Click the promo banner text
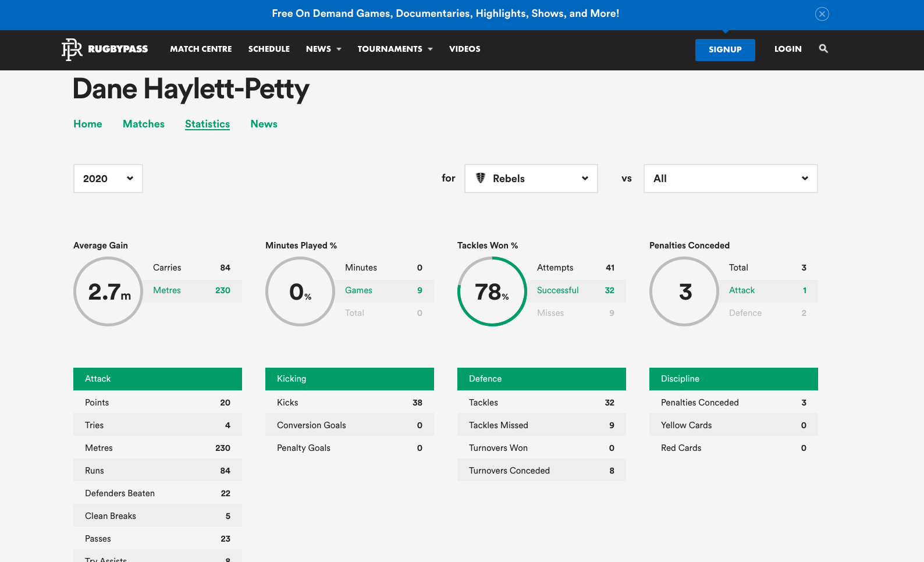 coord(446,13)
